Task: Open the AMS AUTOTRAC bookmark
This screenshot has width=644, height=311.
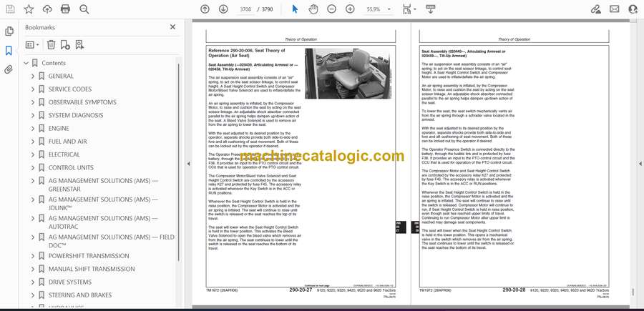Action: pos(103,222)
